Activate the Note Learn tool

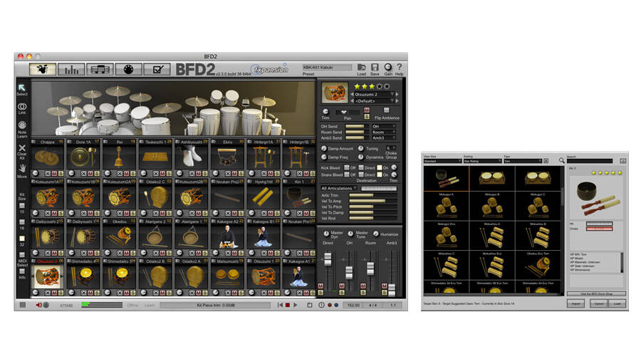click(22, 125)
